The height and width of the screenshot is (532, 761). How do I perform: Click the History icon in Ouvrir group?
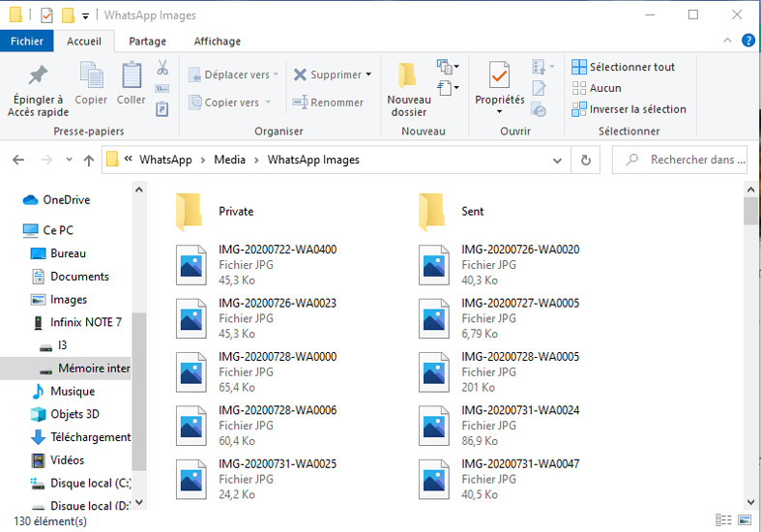pyautogui.click(x=539, y=109)
